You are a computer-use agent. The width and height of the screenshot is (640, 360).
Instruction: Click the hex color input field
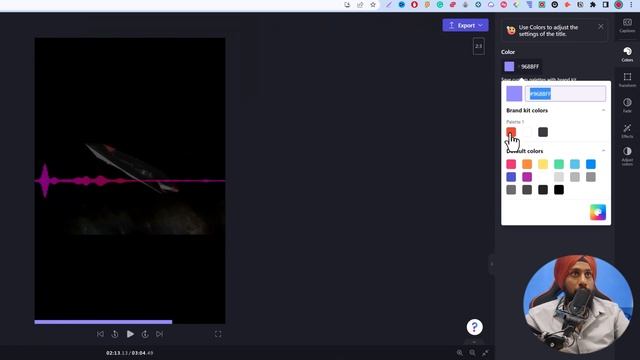[566, 94]
